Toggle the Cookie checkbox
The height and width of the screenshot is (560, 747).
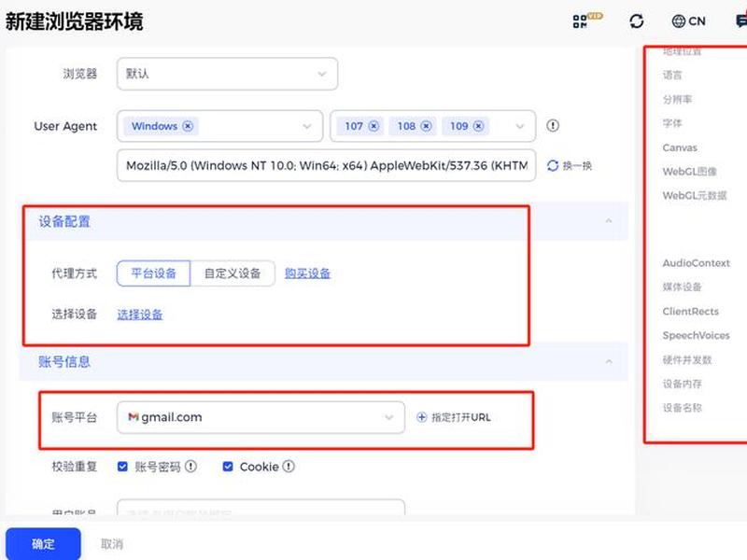coord(228,466)
